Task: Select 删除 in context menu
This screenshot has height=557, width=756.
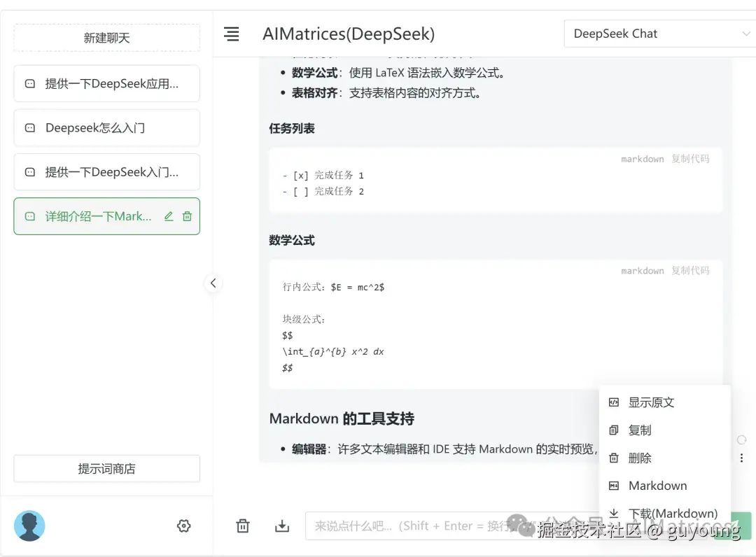Action: (x=666, y=458)
